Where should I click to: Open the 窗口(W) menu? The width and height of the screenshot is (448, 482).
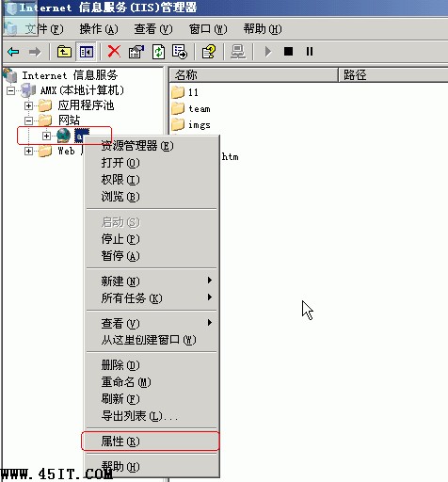coord(208,29)
